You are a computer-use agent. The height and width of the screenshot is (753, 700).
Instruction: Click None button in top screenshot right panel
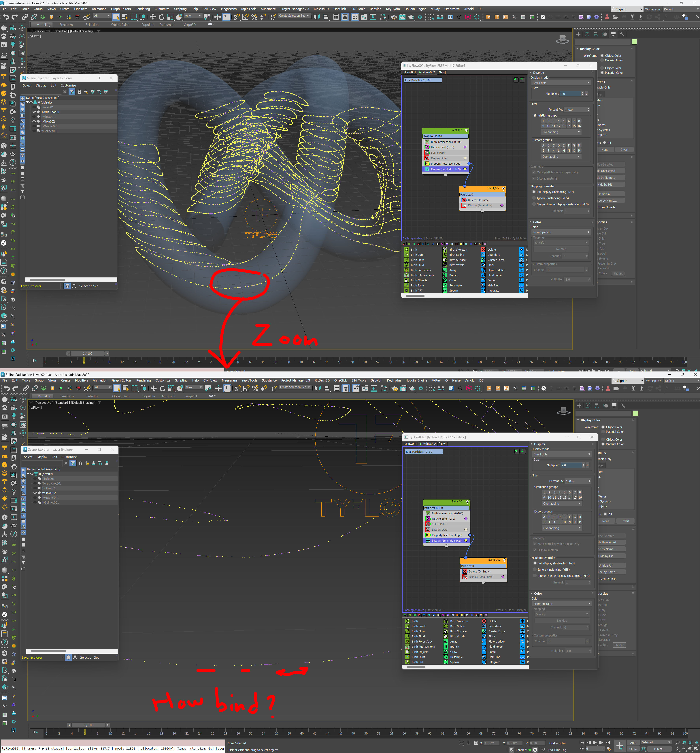tap(605, 150)
